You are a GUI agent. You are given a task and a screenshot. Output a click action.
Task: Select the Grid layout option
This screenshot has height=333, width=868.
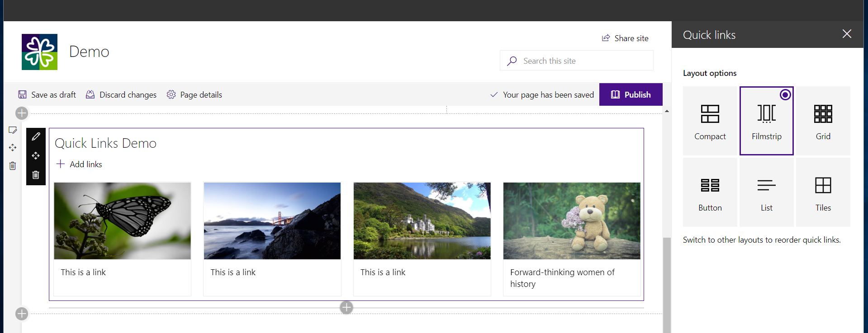point(823,121)
